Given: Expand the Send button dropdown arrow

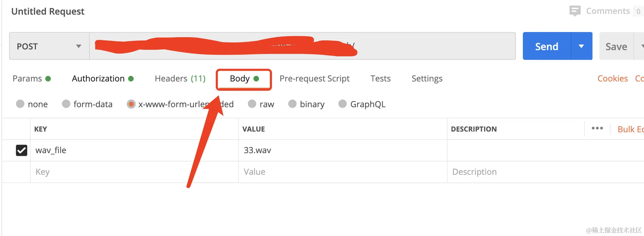Looking at the screenshot, I should coord(581,46).
